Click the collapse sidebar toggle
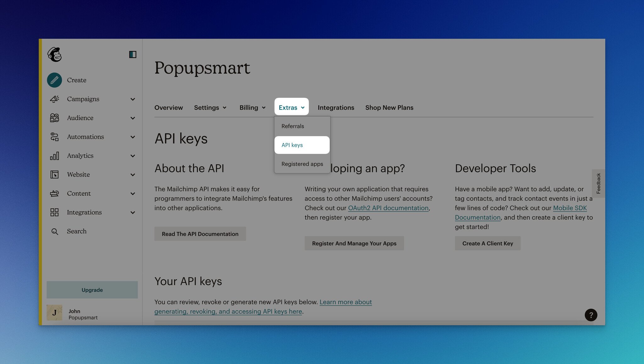The height and width of the screenshot is (364, 644). [132, 54]
